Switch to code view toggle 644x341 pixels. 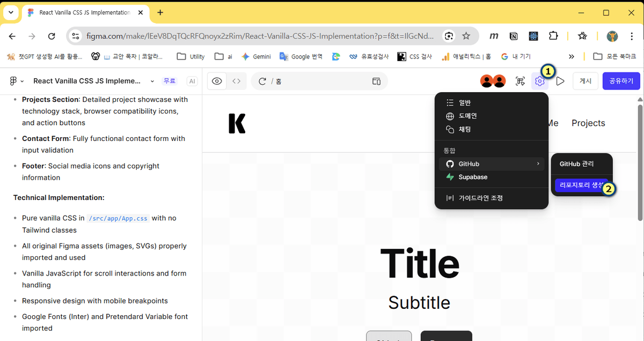click(236, 81)
